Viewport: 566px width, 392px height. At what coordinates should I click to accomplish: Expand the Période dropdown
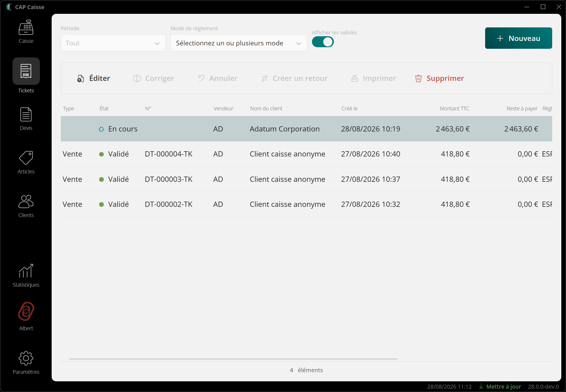tap(113, 43)
